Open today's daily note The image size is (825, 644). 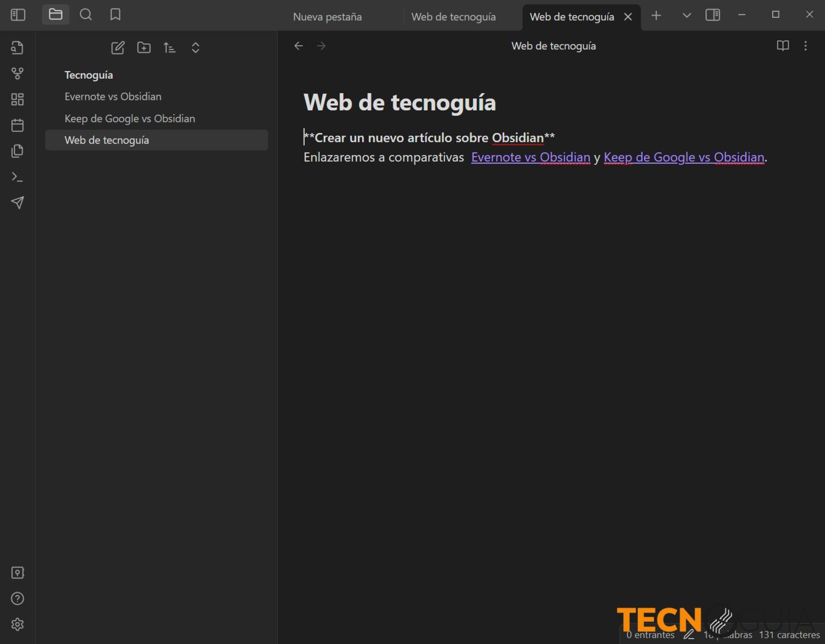[17, 125]
